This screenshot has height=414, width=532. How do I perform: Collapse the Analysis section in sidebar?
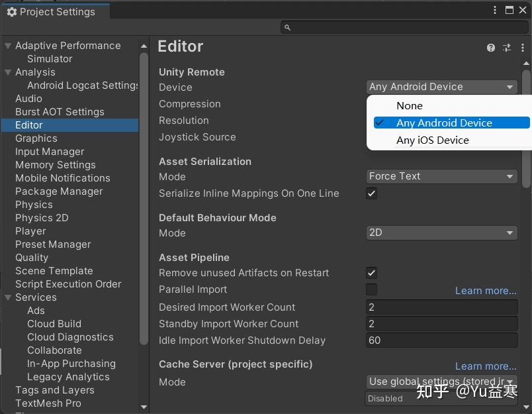(7, 72)
